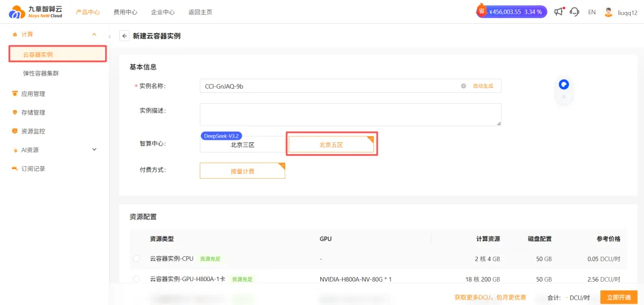Collapse the left sidebar with the arrow handle
Screen dimensions: 644x305
click(110, 36)
